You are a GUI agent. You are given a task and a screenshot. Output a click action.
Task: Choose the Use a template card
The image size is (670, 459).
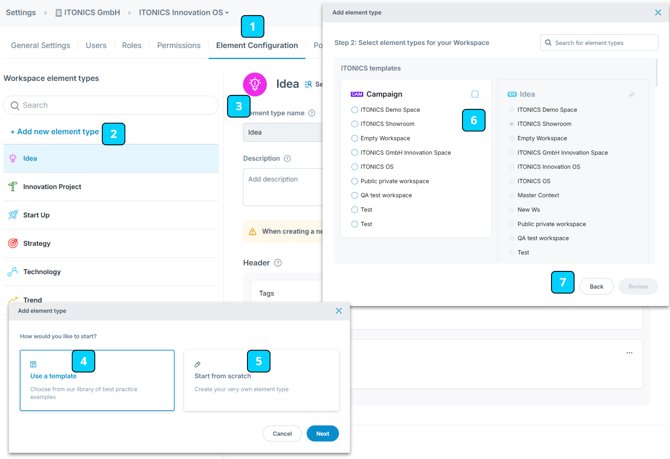[x=97, y=380]
